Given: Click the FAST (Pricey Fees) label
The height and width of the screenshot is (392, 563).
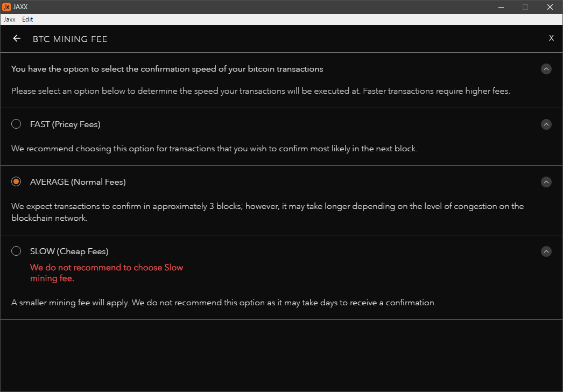Looking at the screenshot, I should click(65, 124).
